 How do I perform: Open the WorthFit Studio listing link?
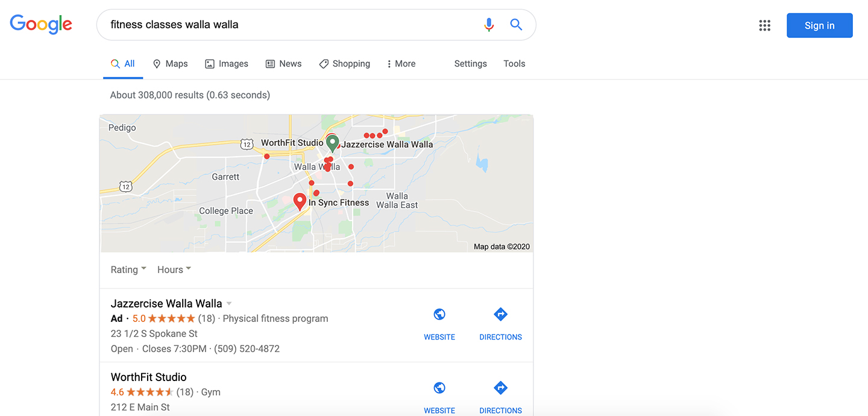[x=148, y=376]
